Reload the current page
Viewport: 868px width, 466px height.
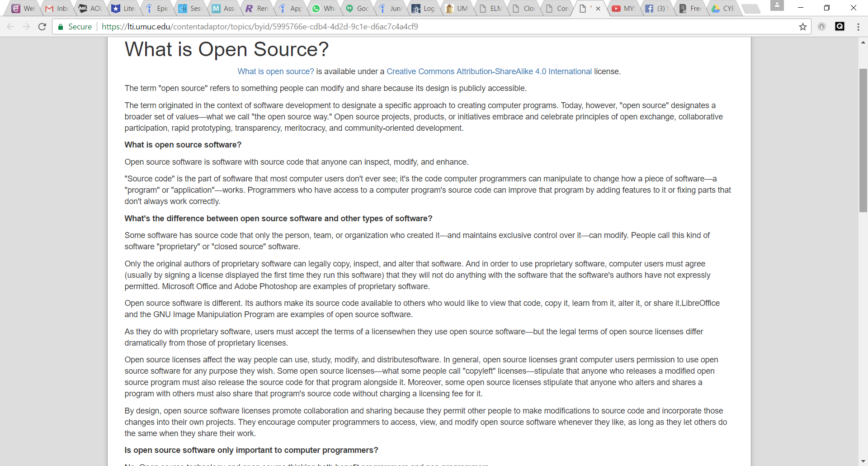(x=42, y=27)
